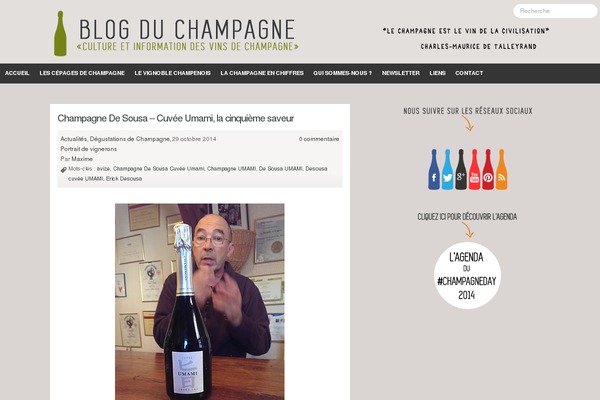Click the tag icon beside Mots-clés
600x400 pixels.
click(x=64, y=170)
